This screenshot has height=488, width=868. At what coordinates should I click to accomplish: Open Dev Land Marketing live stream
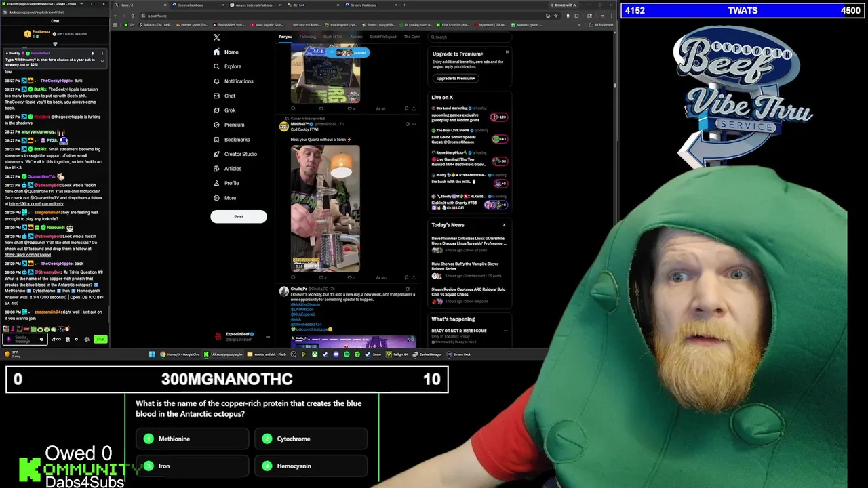pos(469,115)
